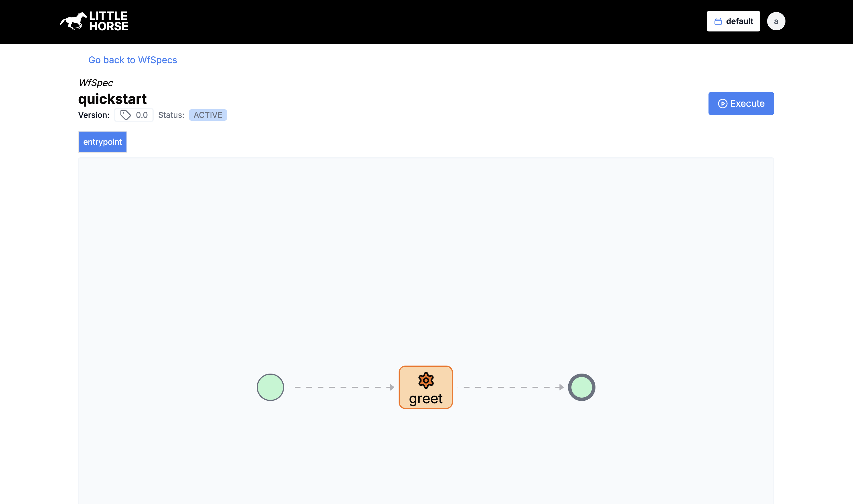Click the playback control on Execute
Image resolution: width=853 pixels, height=504 pixels.
(722, 103)
